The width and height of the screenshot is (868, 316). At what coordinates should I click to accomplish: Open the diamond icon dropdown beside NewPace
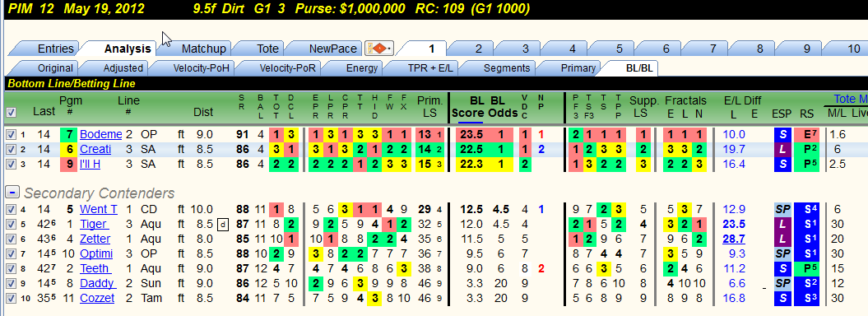coord(379,49)
